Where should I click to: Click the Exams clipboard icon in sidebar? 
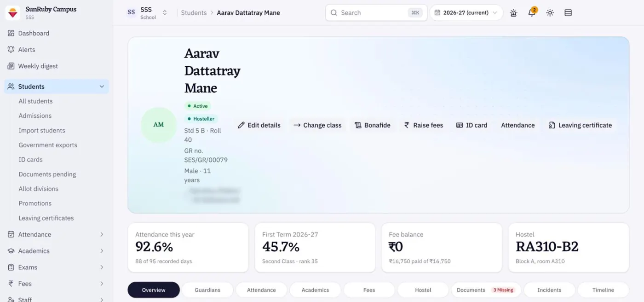coord(11,267)
